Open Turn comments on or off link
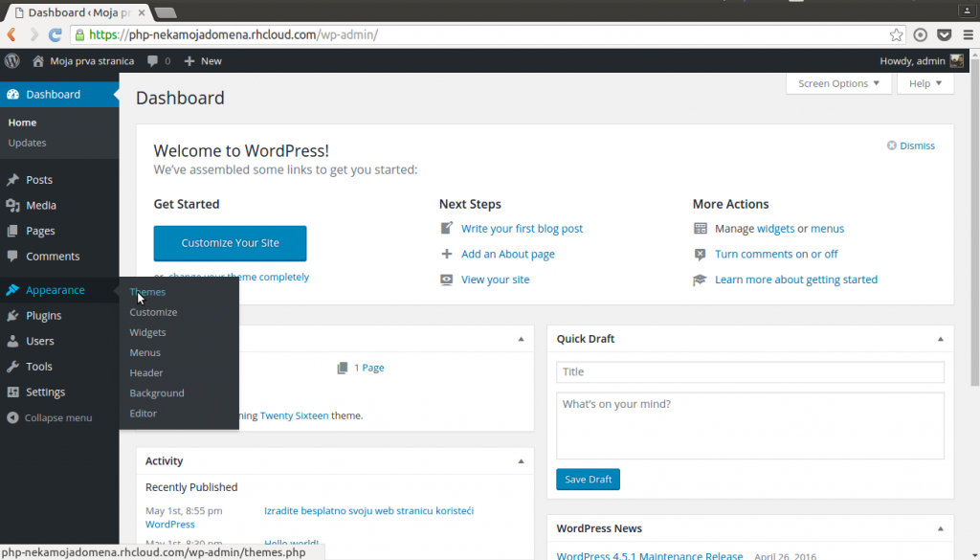The width and height of the screenshot is (980, 560). click(776, 255)
